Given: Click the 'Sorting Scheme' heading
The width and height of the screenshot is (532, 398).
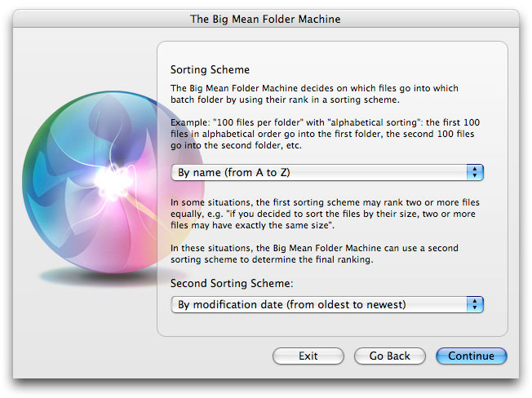Looking at the screenshot, I should 210,69.
